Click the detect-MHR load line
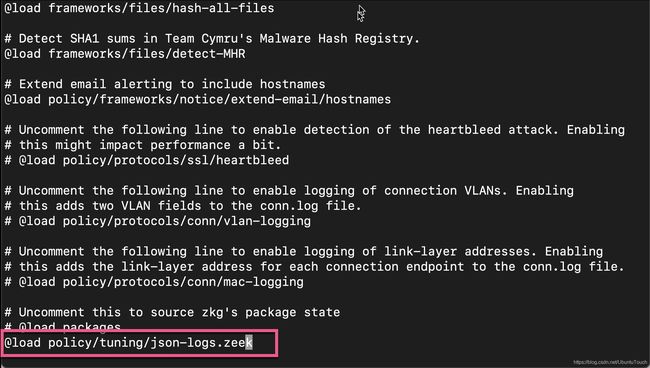Image resolution: width=650 pixels, height=368 pixels. pyautogui.click(x=125, y=54)
